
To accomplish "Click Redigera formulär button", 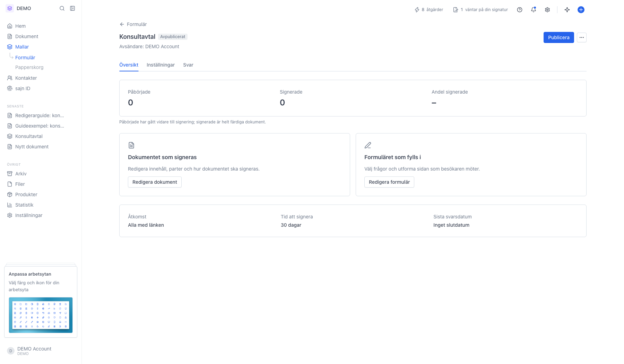I will pos(389,182).
